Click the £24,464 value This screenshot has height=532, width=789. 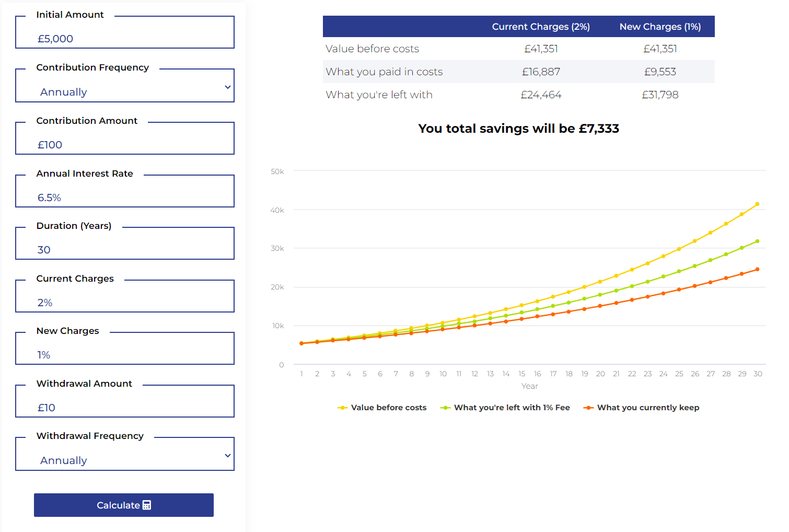[541, 95]
